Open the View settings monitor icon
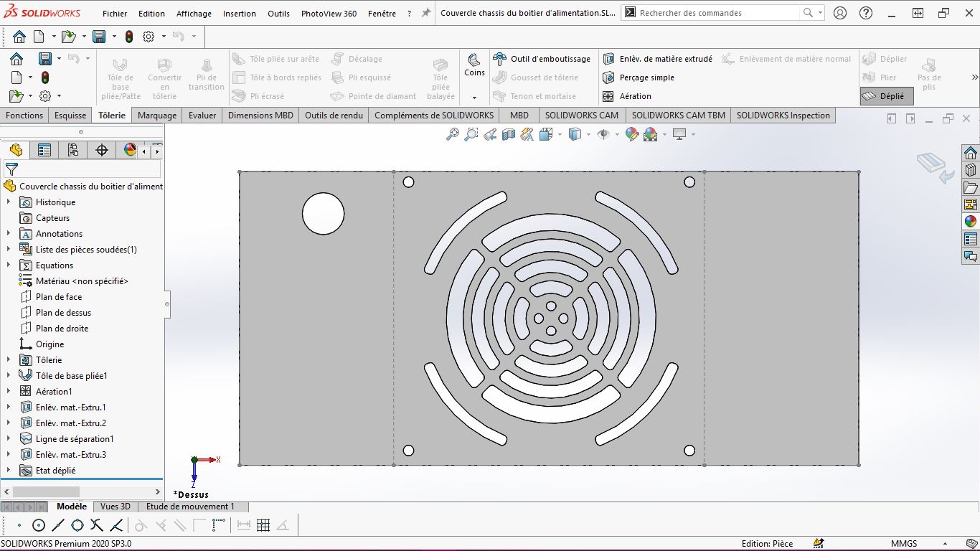Viewport: 980px width, 551px height. [679, 134]
